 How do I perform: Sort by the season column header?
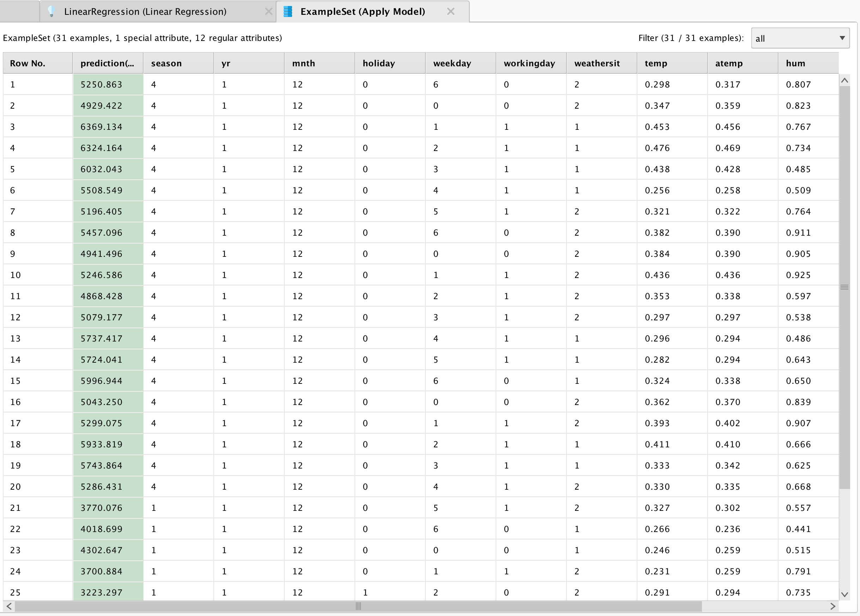coord(178,63)
